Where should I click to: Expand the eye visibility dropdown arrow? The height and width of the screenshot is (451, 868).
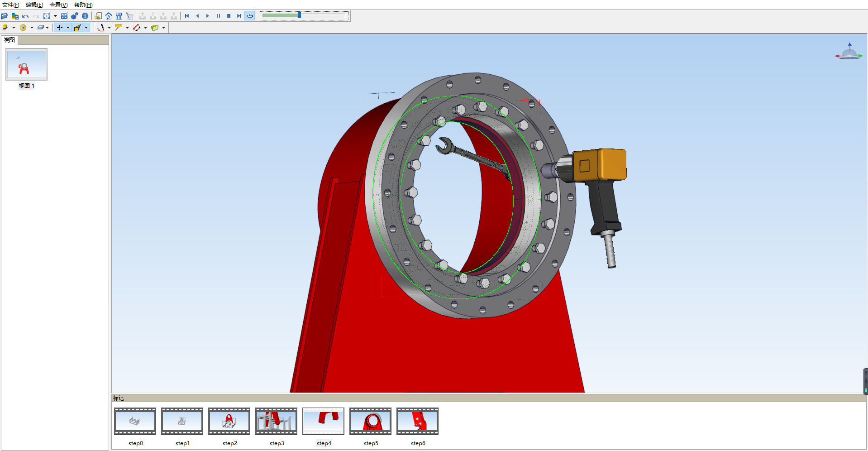[32, 28]
